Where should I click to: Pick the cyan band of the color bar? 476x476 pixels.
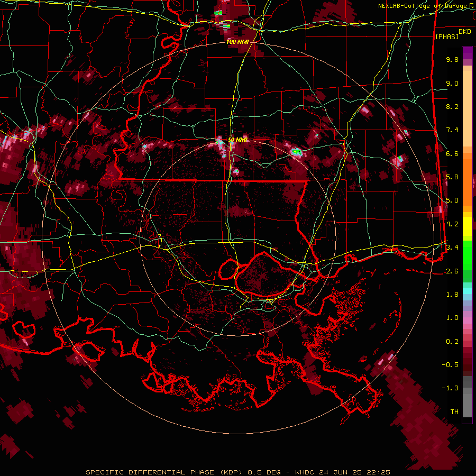467,291
